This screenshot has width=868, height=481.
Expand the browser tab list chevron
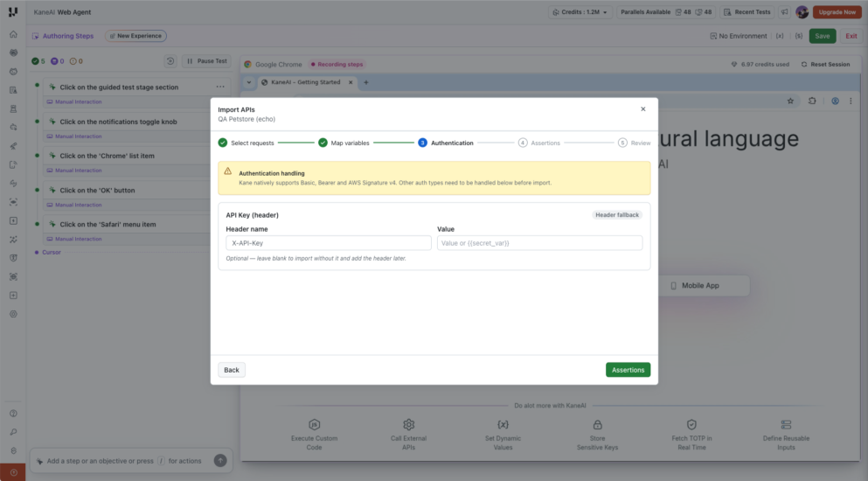point(248,82)
